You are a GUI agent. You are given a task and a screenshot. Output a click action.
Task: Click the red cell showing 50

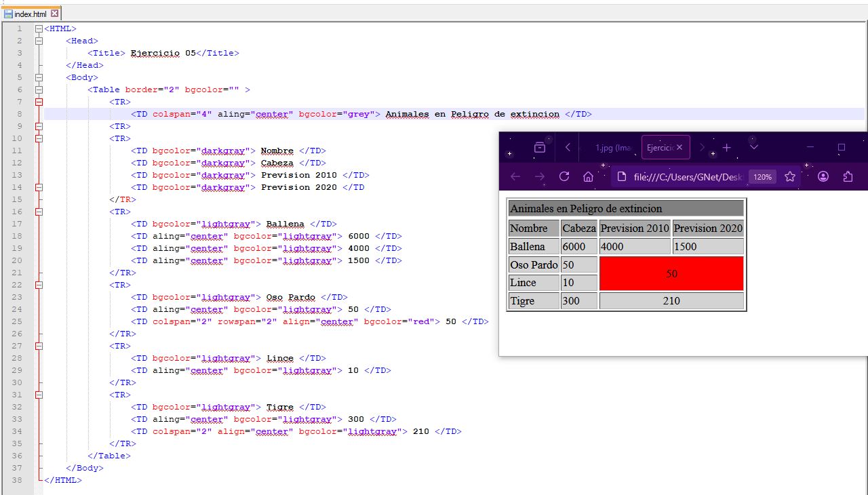[x=671, y=273]
